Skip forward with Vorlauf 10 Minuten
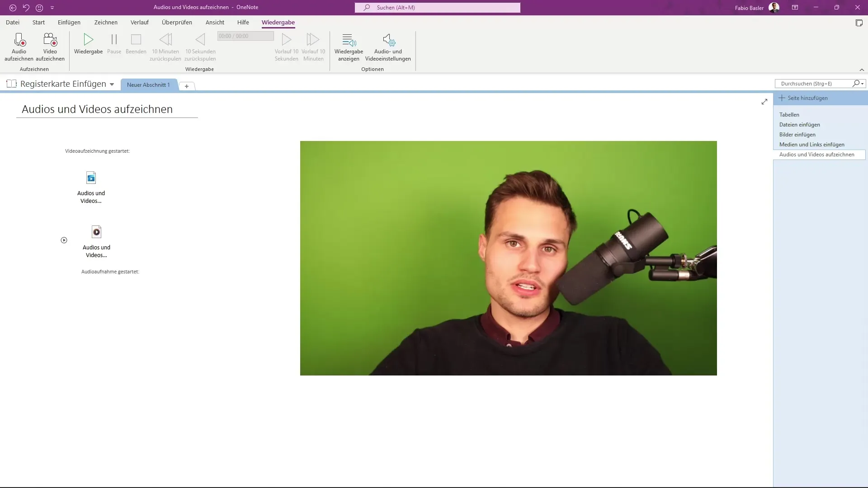The width and height of the screenshot is (868, 488). click(313, 47)
